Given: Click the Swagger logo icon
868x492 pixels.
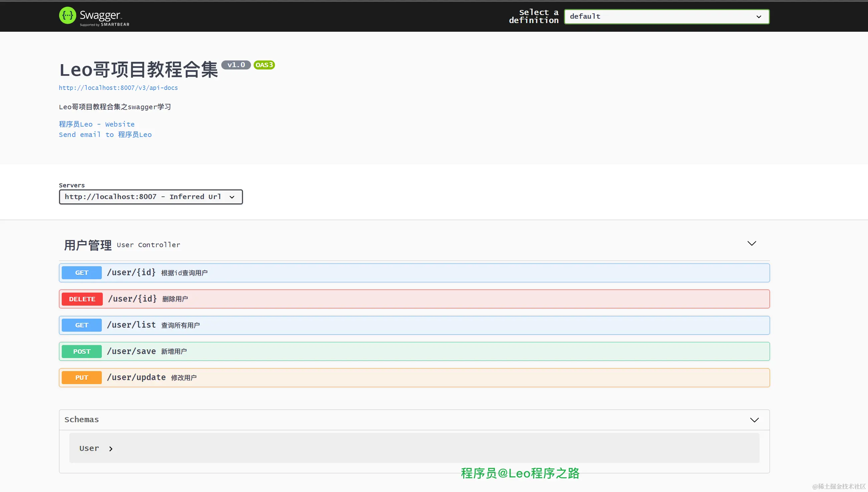Looking at the screenshot, I should [x=67, y=16].
